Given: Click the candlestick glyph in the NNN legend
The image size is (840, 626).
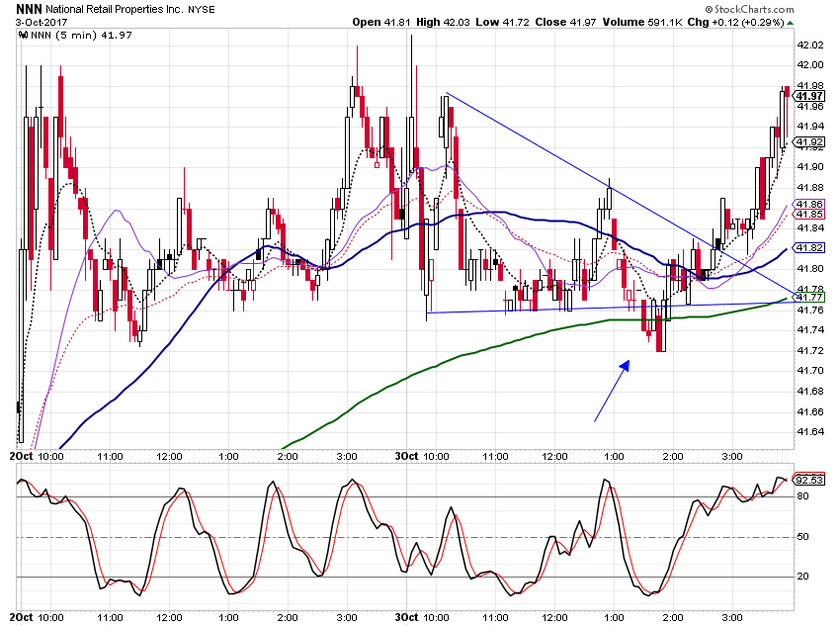Looking at the screenshot, I should [x=23, y=36].
